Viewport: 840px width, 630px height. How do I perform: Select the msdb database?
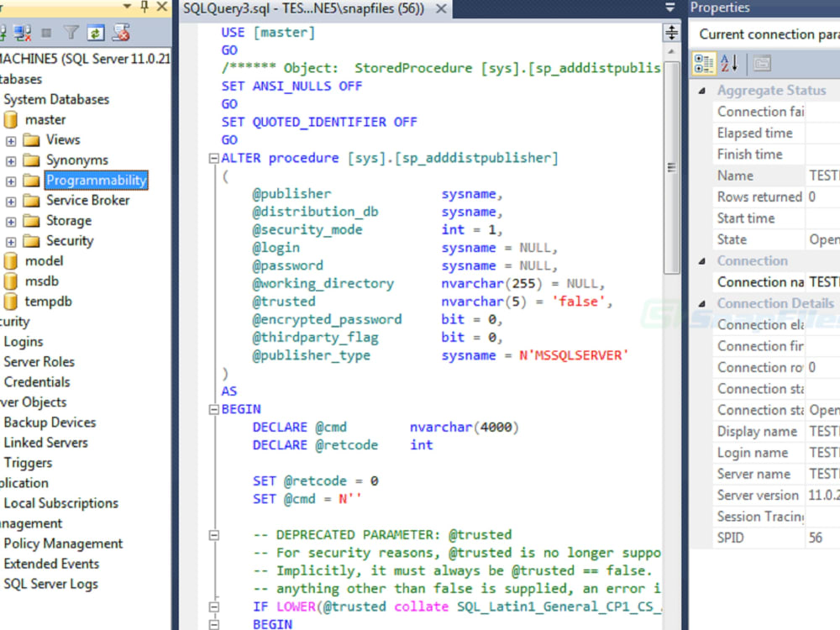click(x=42, y=281)
